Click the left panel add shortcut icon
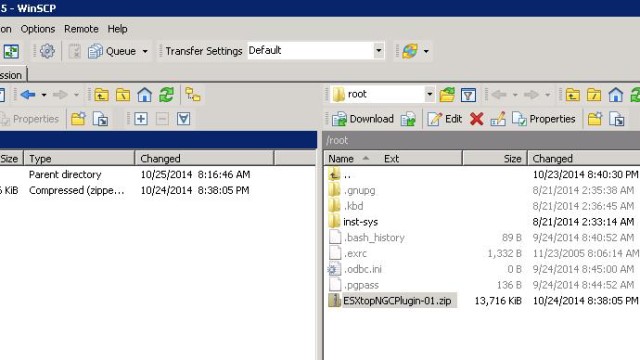This screenshot has height=360, width=640. [x=100, y=119]
